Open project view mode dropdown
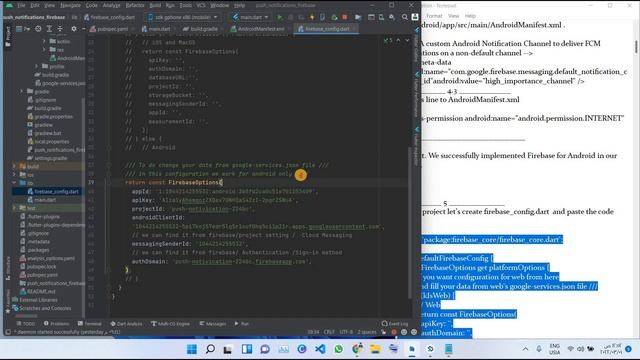The width and height of the screenshot is (640, 360). [x=23, y=29]
